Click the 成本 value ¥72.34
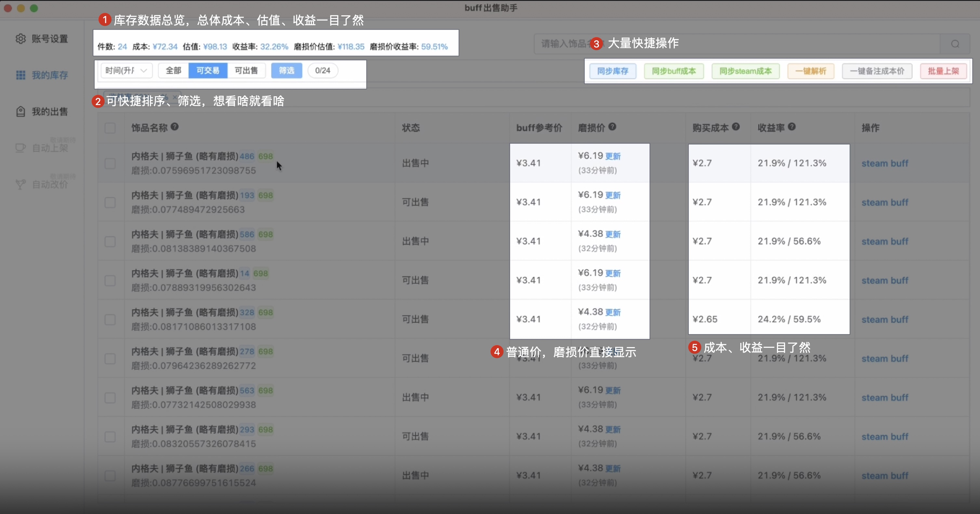Viewport: 980px width, 514px height. (x=165, y=47)
